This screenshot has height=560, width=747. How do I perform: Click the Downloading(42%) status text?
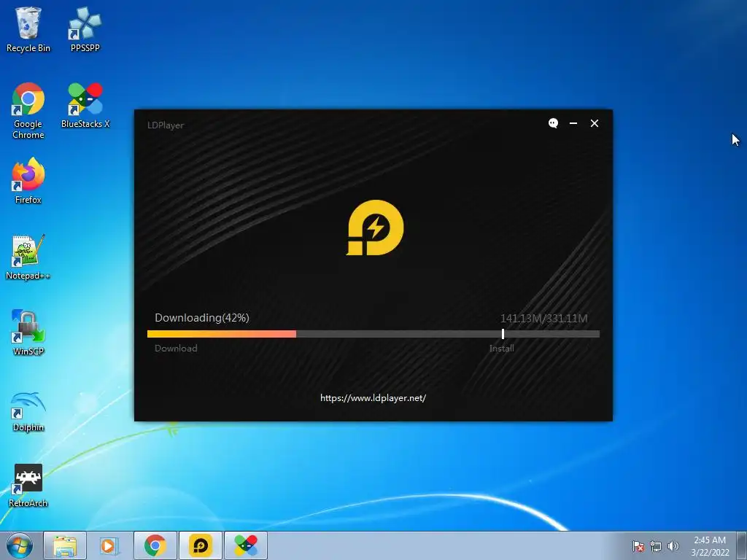coord(202,318)
